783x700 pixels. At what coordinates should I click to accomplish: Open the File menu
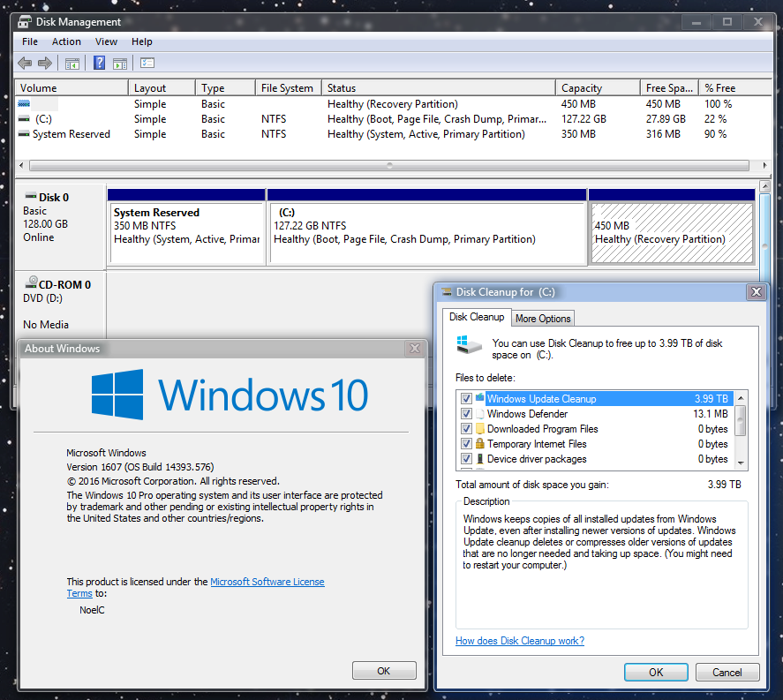click(30, 41)
